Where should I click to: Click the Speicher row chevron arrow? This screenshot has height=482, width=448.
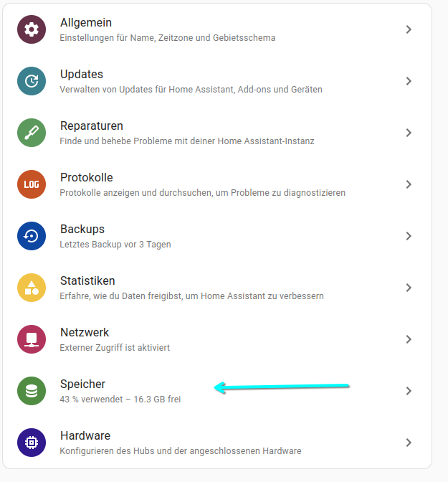pos(409,391)
